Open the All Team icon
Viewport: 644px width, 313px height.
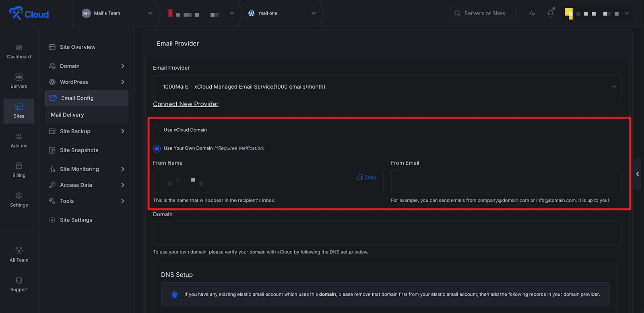click(x=19, y=251)
